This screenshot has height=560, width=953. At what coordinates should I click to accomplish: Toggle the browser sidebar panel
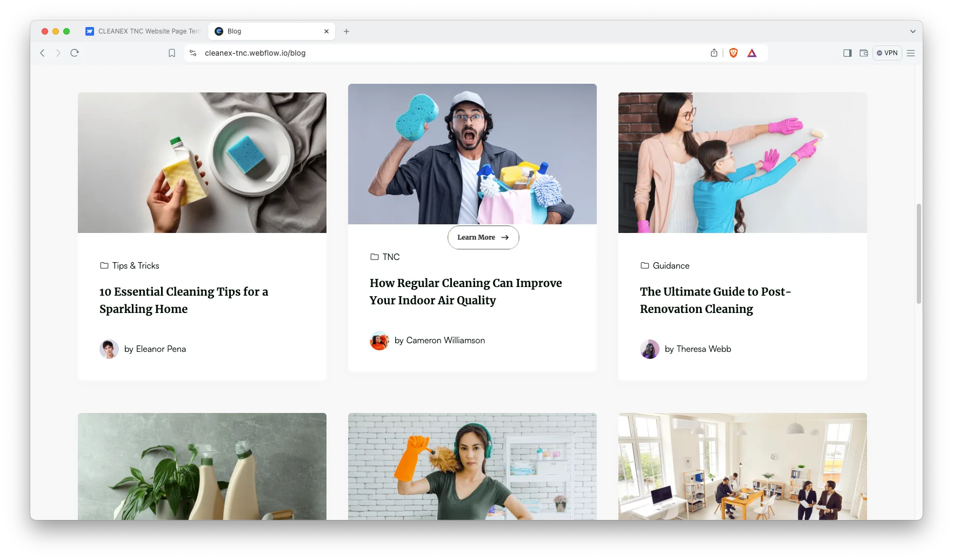pyautogui.click(x=847, y=53)
